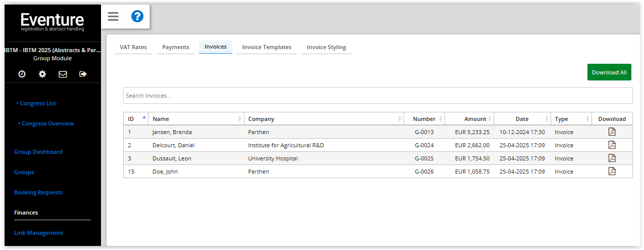The width and height of the screenshot is (644, 250).
Task: Open the Payments tab
Action: [x=176, y=47]
